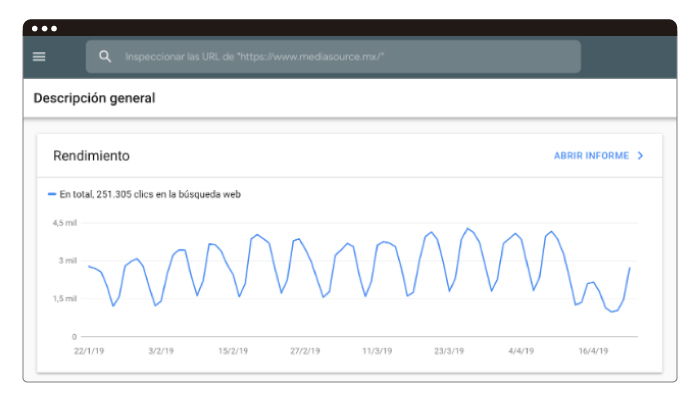Click the 27/2/19 date label
The height and width of the screenshot is (407, 700).
(305, 351)
